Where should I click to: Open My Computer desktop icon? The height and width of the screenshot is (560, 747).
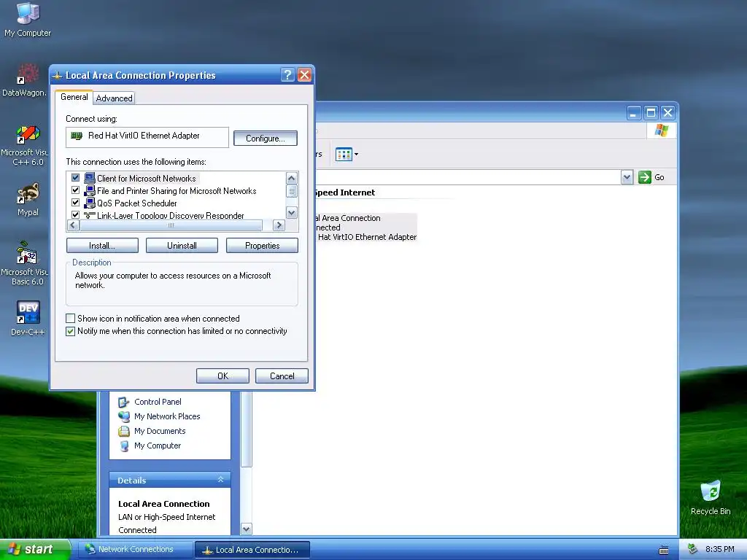pyautogui.click(x=28, y=20)
